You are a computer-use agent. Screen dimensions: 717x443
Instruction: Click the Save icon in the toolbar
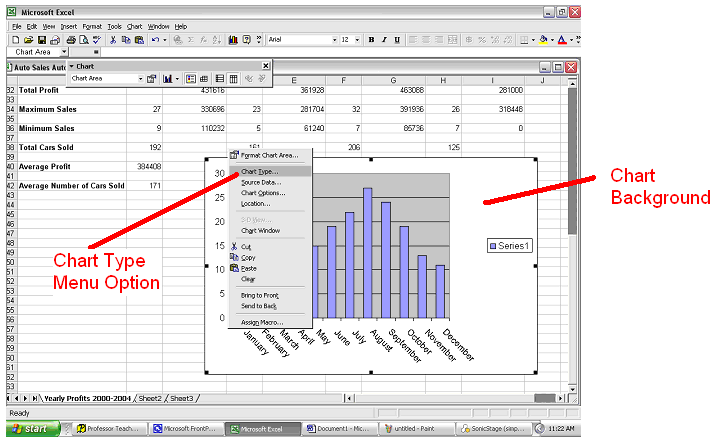click(41, 40)
